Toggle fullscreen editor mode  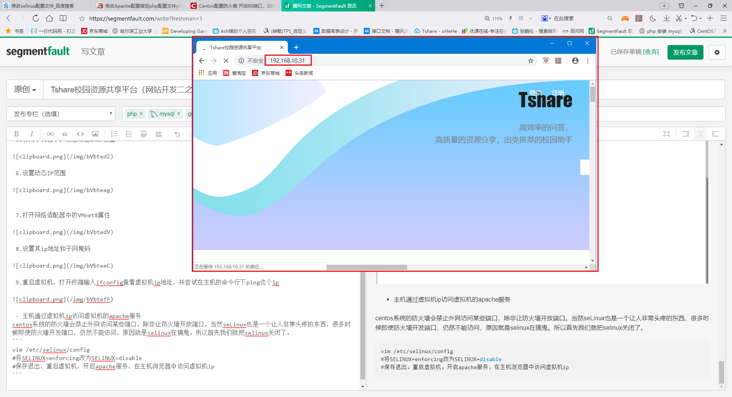click(667, 134)
